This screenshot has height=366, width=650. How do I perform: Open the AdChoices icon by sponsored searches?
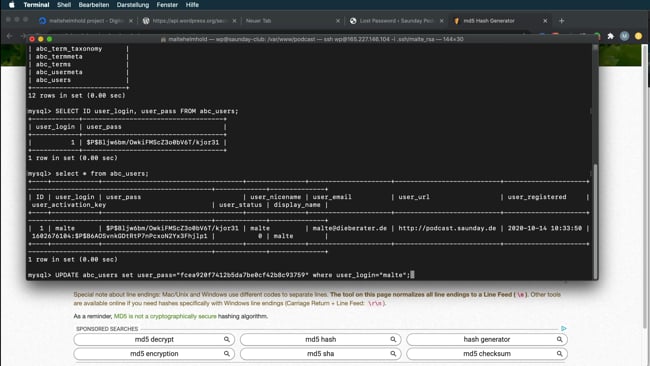tap(564, 328)
